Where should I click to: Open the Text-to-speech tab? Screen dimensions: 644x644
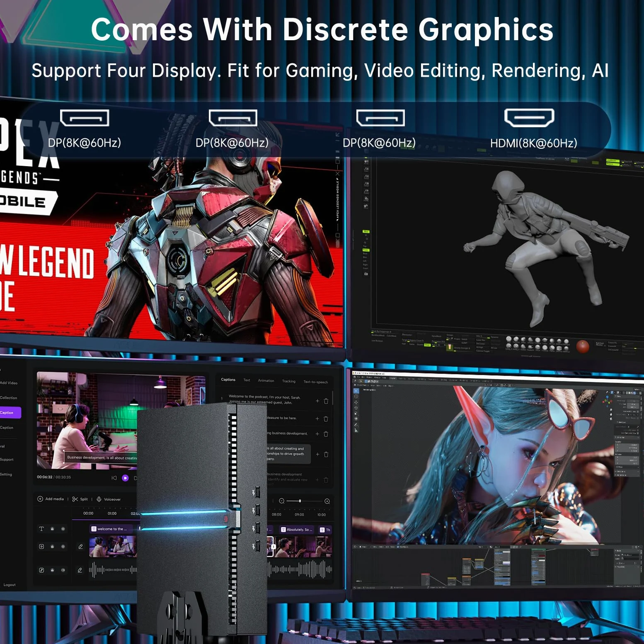316,382
